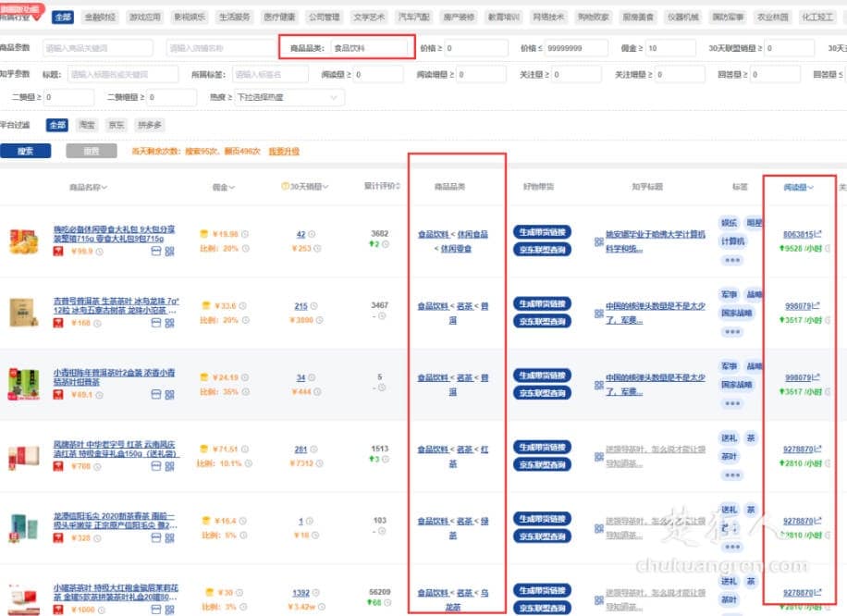
Task: Click the clock icon next to ¥19.98 commission
Action: coord(245,234)
